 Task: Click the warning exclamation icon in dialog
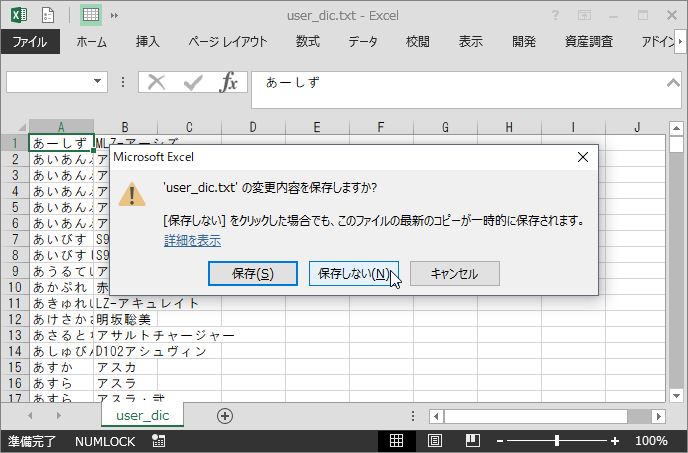click(x=132, y=194)
